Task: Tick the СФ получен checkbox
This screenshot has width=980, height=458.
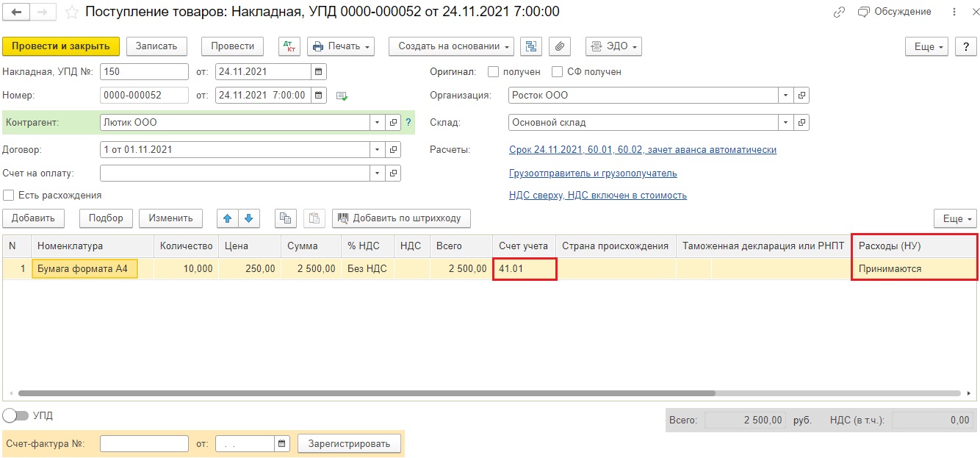Action: point(557,72)
